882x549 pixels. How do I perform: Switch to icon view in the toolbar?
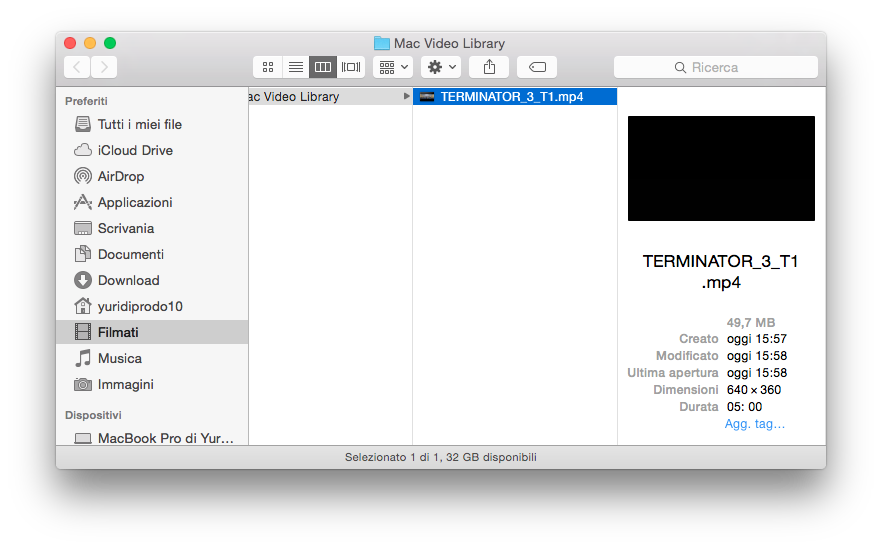coord(268,67)
